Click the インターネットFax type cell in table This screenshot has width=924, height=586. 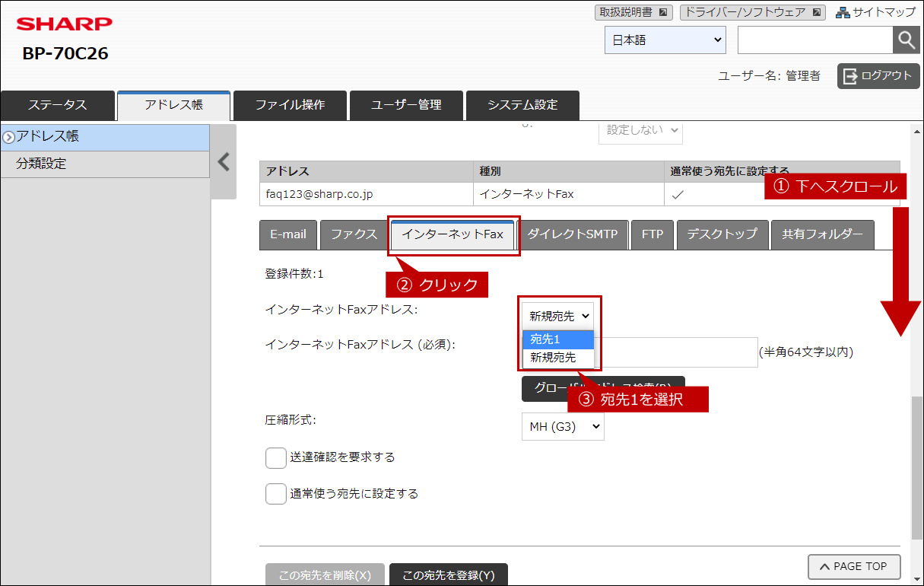[x=568, y=194]
